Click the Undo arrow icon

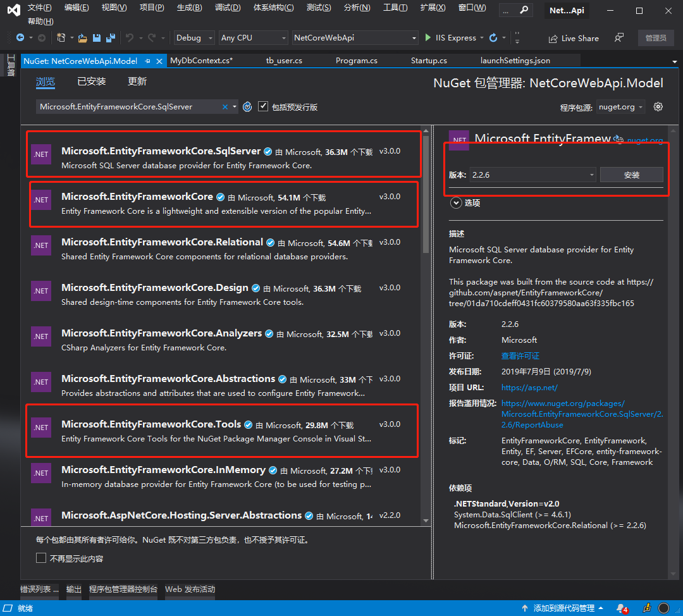click(x=130, y=38)
